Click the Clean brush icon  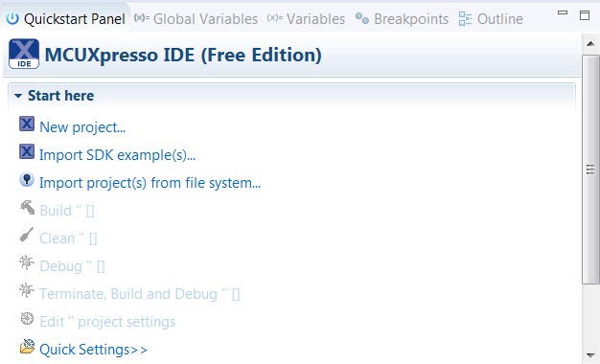click(27, 235)
